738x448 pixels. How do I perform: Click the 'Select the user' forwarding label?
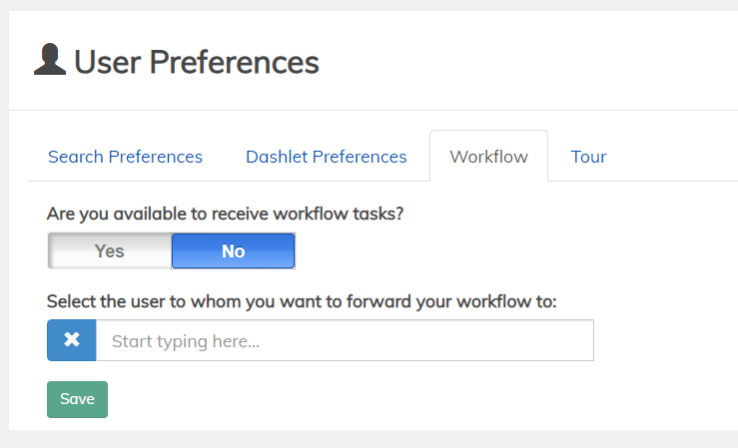pyautogui.click(x=301, y=301)
